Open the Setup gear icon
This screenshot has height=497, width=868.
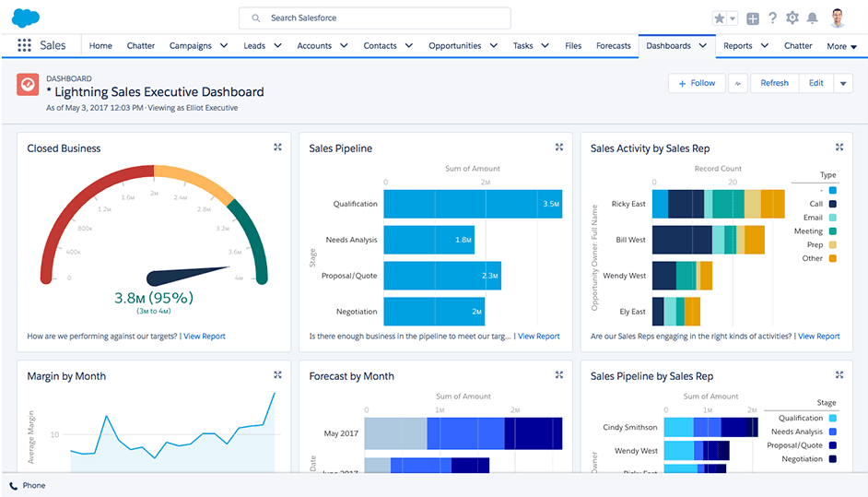[792, 18]
